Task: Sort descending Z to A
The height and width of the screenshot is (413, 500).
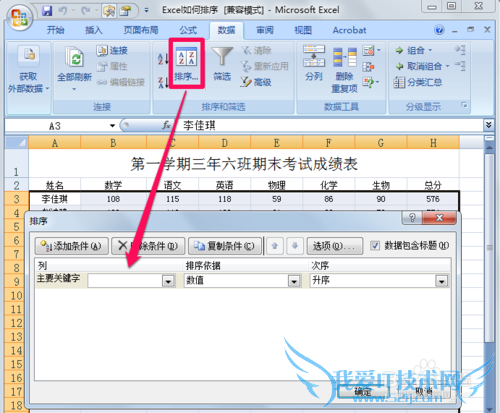Action: [163, 82]
